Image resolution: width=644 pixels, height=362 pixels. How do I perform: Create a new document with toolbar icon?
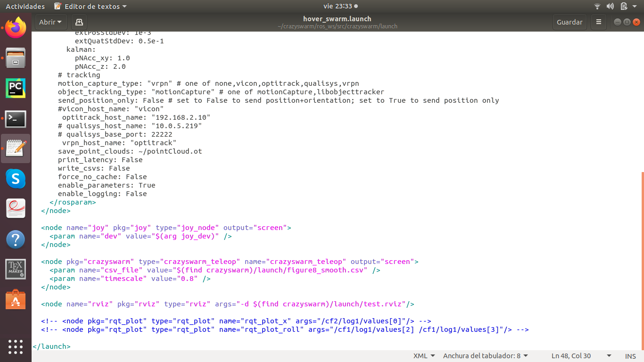(79, 22)
